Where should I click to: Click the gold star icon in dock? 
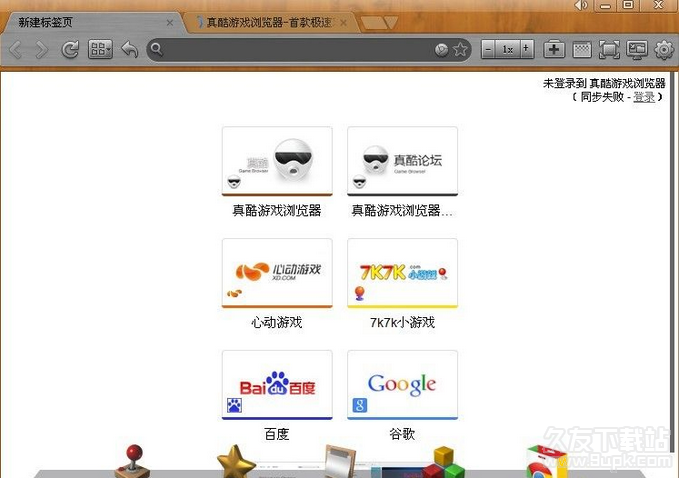pos(236,462)
